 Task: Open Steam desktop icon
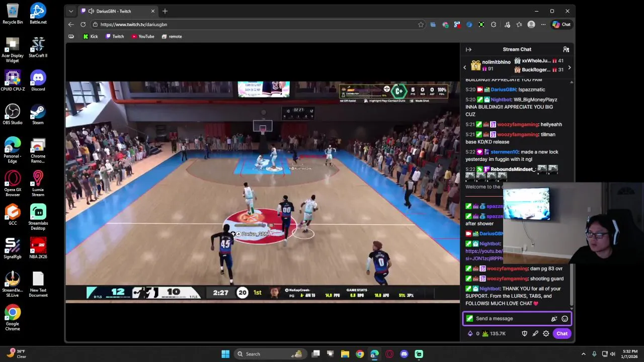coord(38,114)
